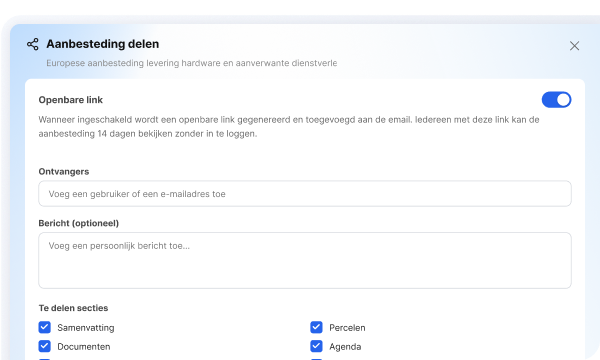Click the share icon beside Aanbesteding delen

click(x=33, y=44)
